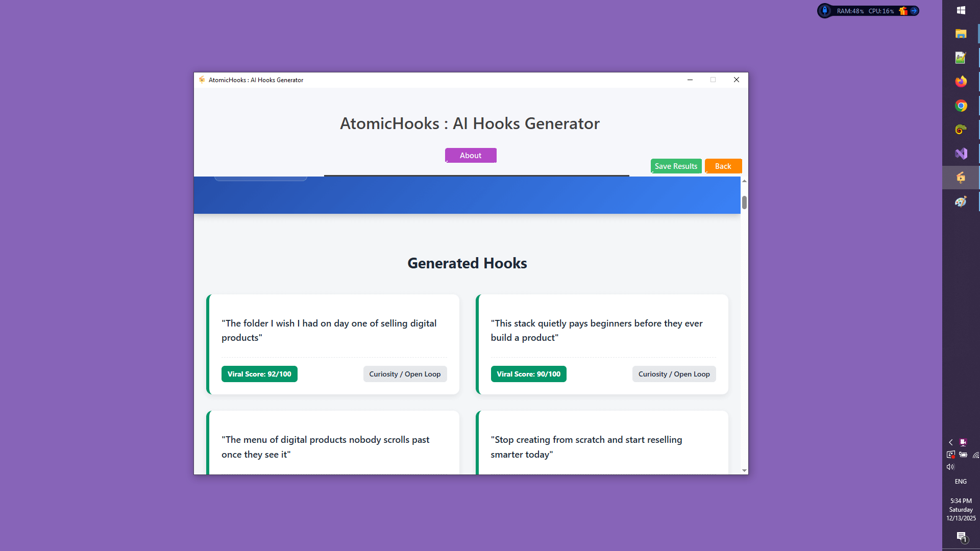
Task: Mute audio using the speaker tray icon
Action: [x=950, y=466]
